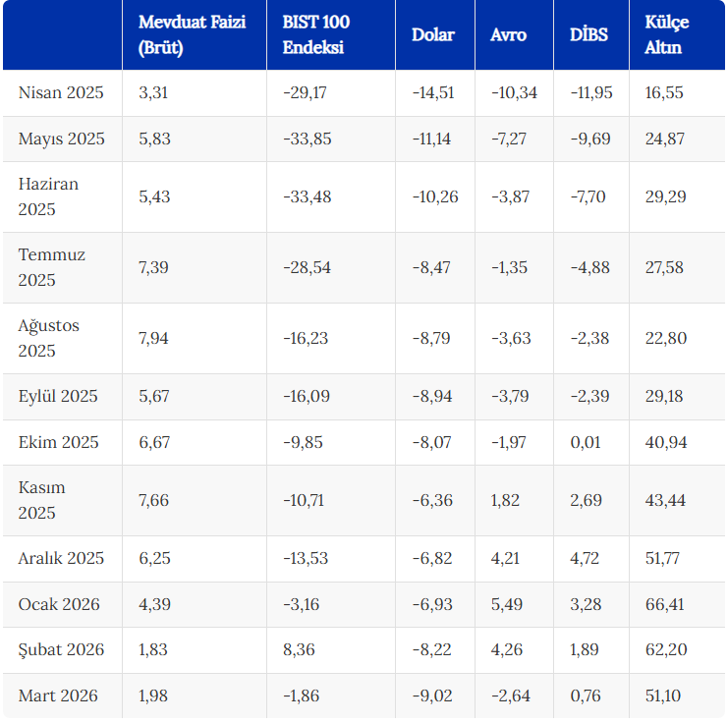This screenshot has width=728, height=723.
Task: Select the Mart 2026 row label
Action: (58, 695)
